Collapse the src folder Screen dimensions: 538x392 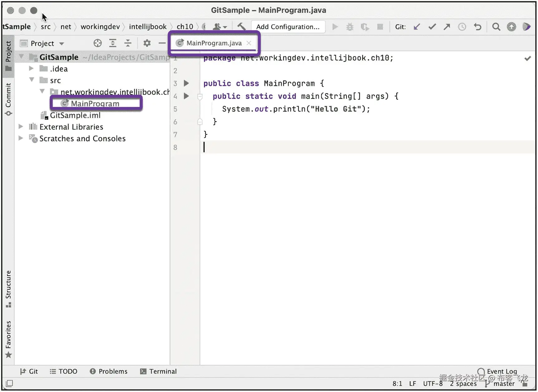click(32, 80)
